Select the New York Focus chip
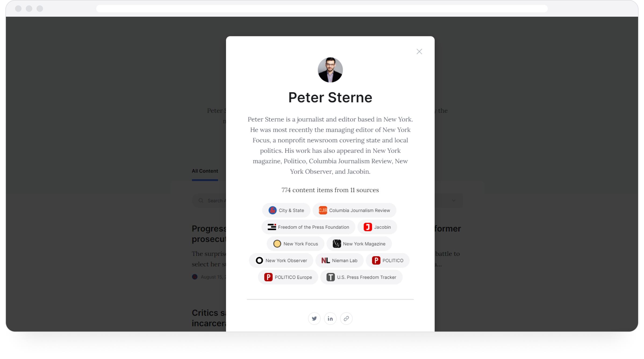The image size is (644, 359). tap(296, 244)
